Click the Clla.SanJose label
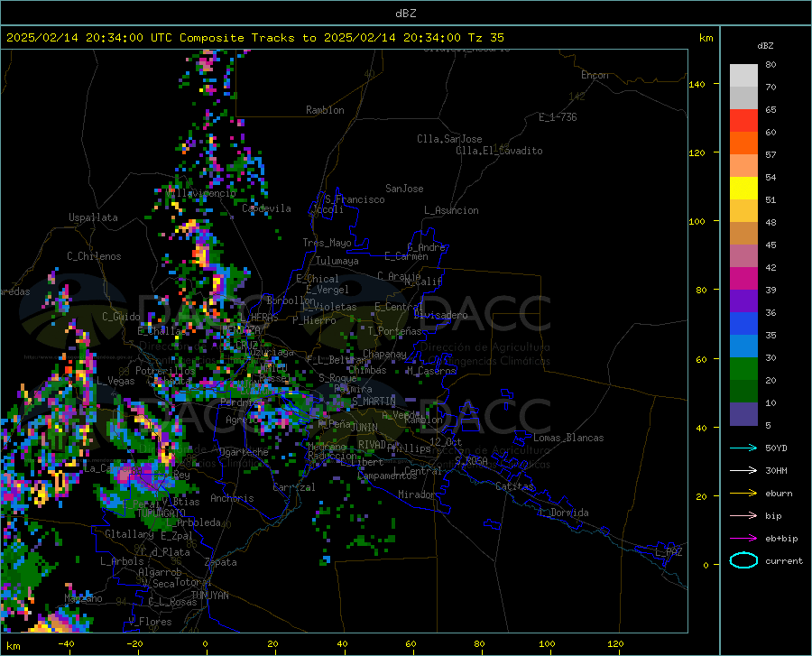 click(449, 139)
